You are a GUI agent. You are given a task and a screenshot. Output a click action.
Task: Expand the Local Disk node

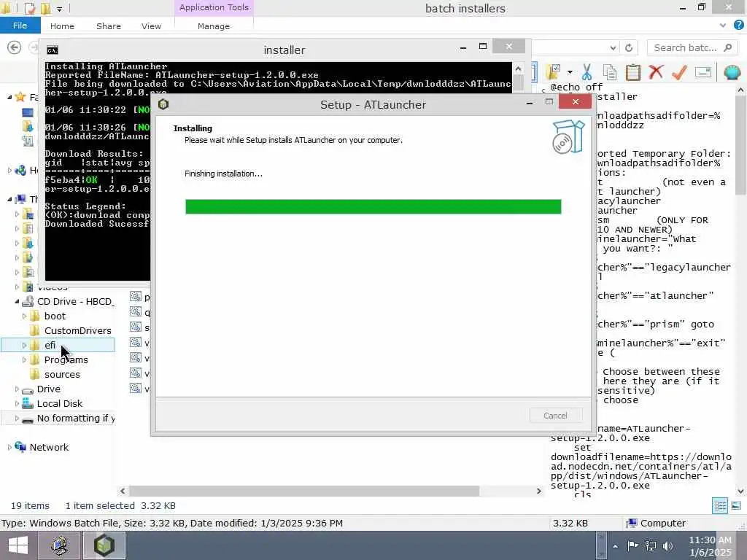[17, 404]
